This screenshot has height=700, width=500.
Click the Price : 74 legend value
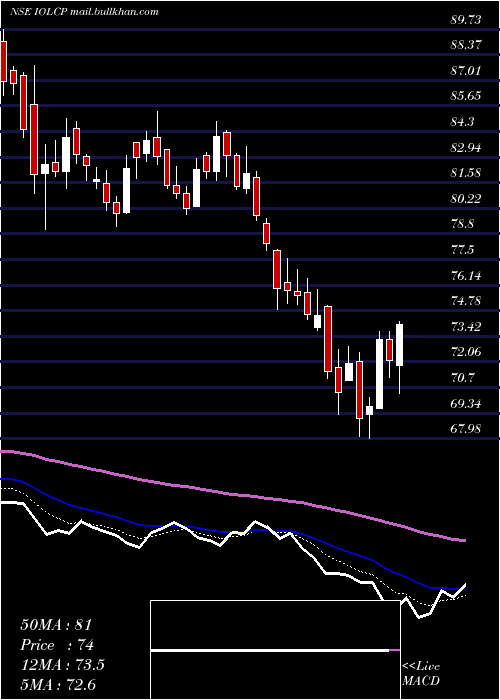click(57, 645)
